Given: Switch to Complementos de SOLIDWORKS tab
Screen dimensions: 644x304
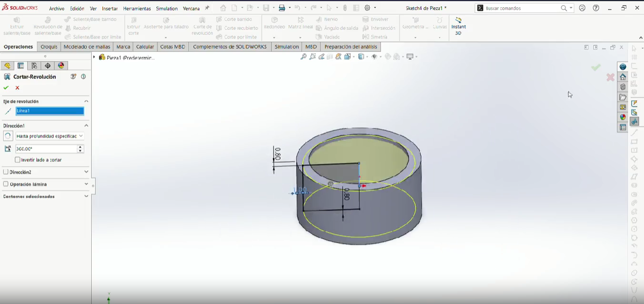Looking at the screenshot, I should click(230, 47).
